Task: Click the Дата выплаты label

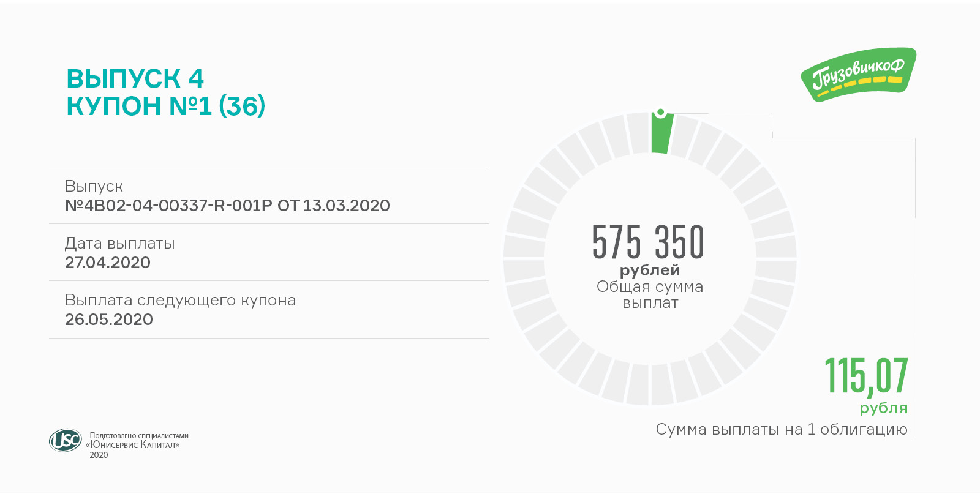Action: pos(119,243)
